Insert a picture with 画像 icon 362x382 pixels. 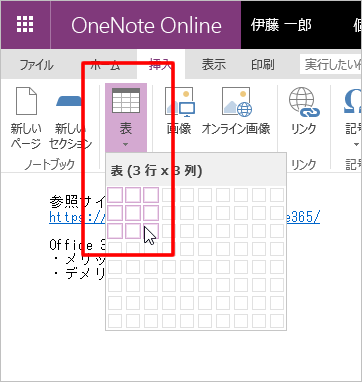point(180,111)
